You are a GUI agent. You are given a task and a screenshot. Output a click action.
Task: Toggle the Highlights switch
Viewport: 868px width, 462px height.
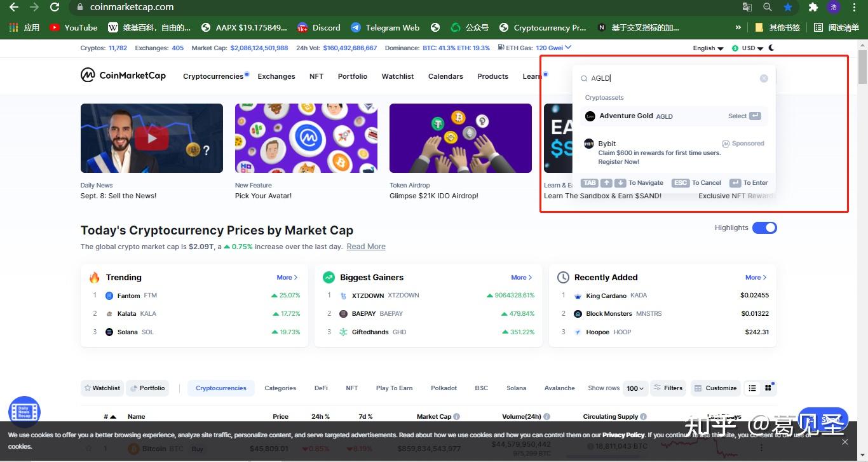coord(764,228)
